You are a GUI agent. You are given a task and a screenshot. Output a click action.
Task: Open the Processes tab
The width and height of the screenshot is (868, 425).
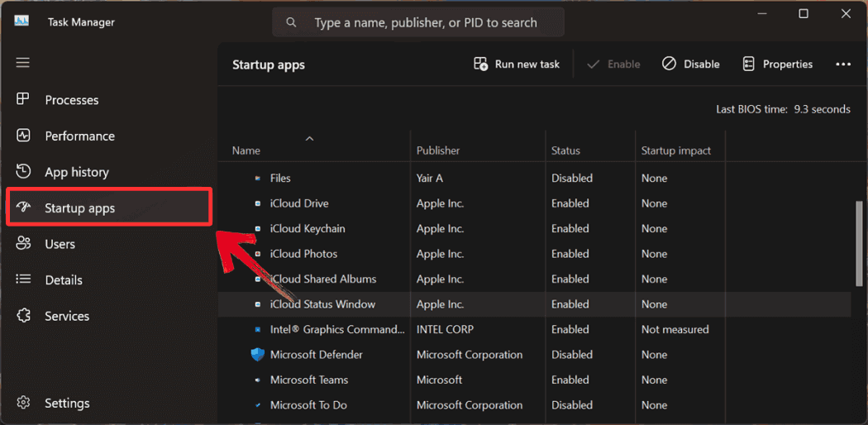coord(108,99)
